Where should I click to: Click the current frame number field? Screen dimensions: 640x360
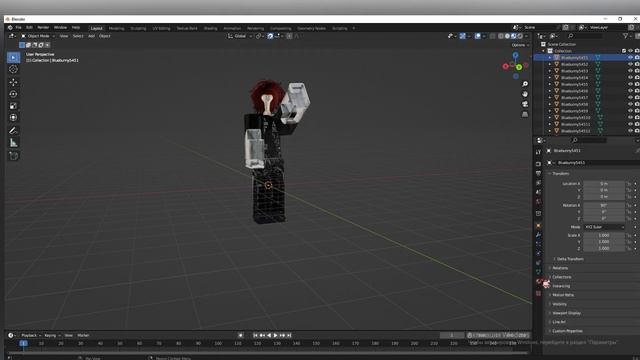click(x=452, y=335)
